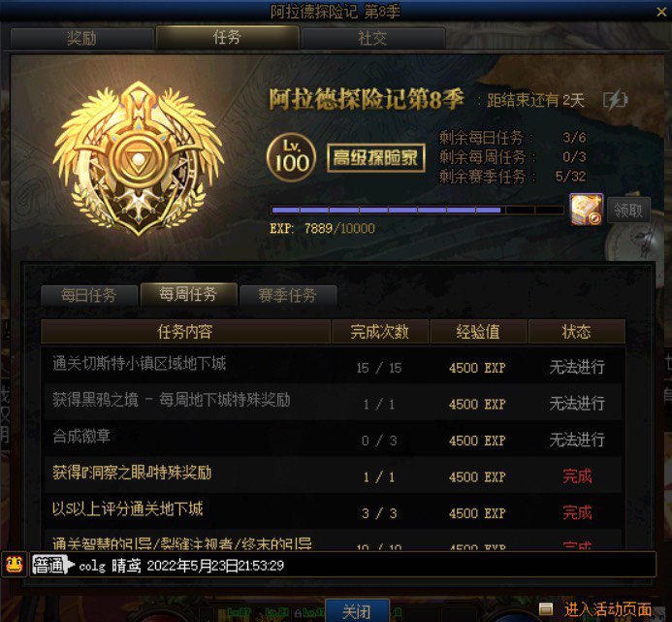Show the 赛季任务 list
This screenshot has height=622, width=672.
click(288, 295)
